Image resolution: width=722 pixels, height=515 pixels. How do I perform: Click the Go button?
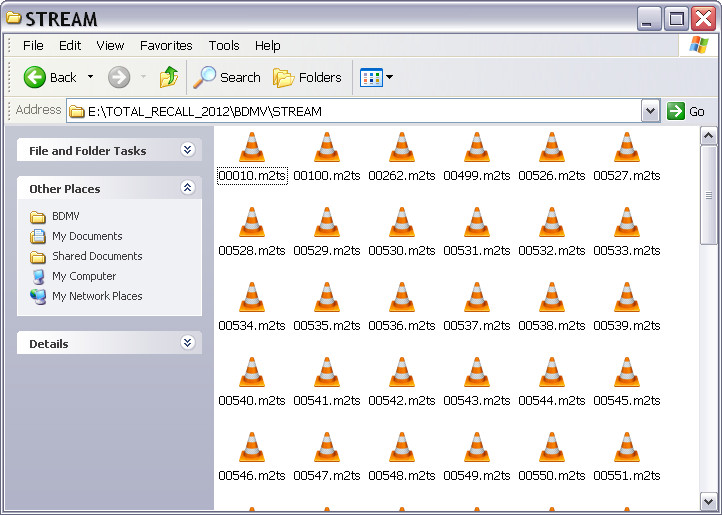pos(686,111)
